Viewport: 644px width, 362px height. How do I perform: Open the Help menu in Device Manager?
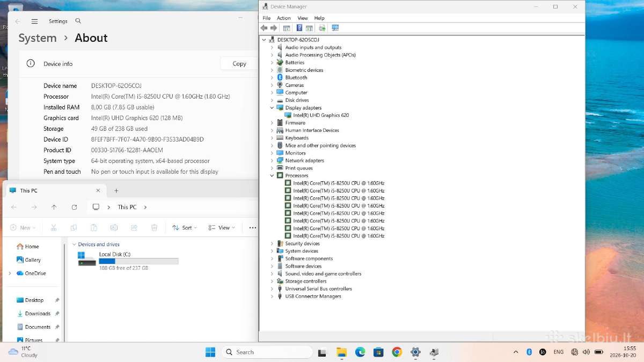319,18
